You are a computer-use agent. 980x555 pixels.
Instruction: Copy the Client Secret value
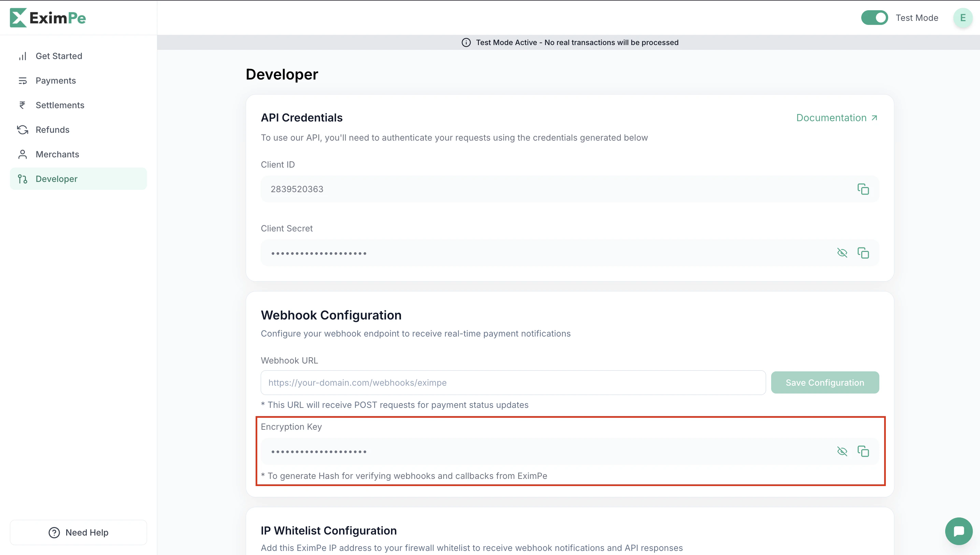pos(863,253)
